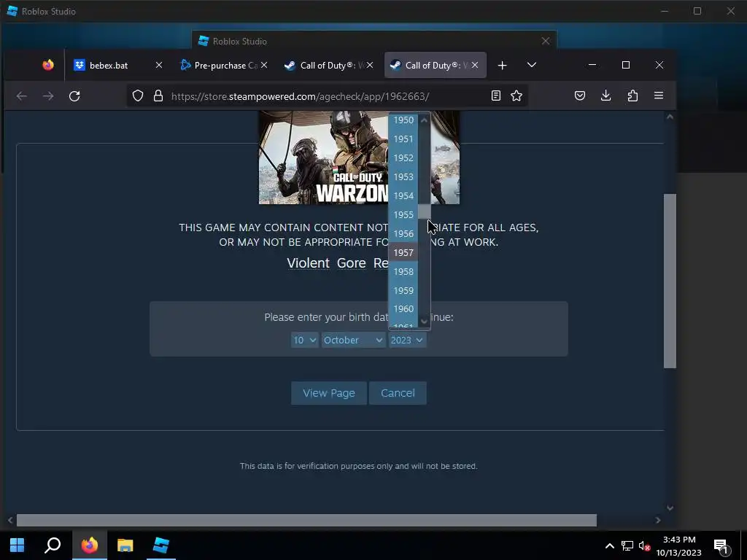Open the Firefox downloads panel
This screenshot has height=560, width=747.
point(606,96)
